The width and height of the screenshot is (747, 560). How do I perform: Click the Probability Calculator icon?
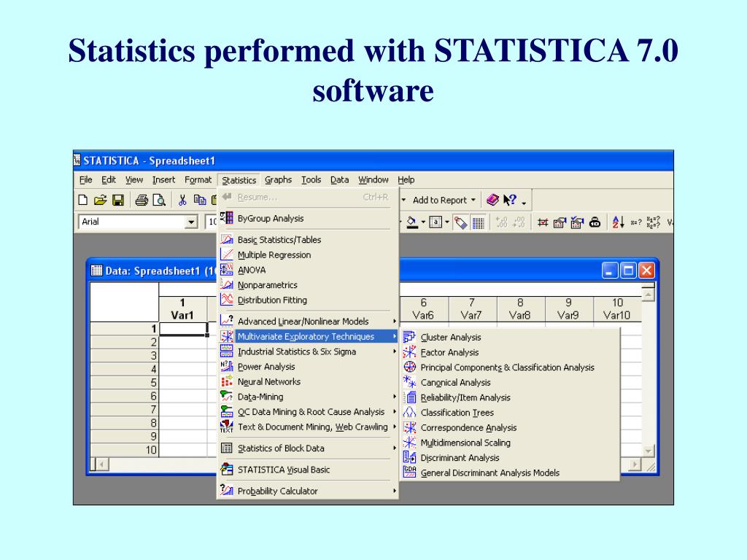[227, 491]
